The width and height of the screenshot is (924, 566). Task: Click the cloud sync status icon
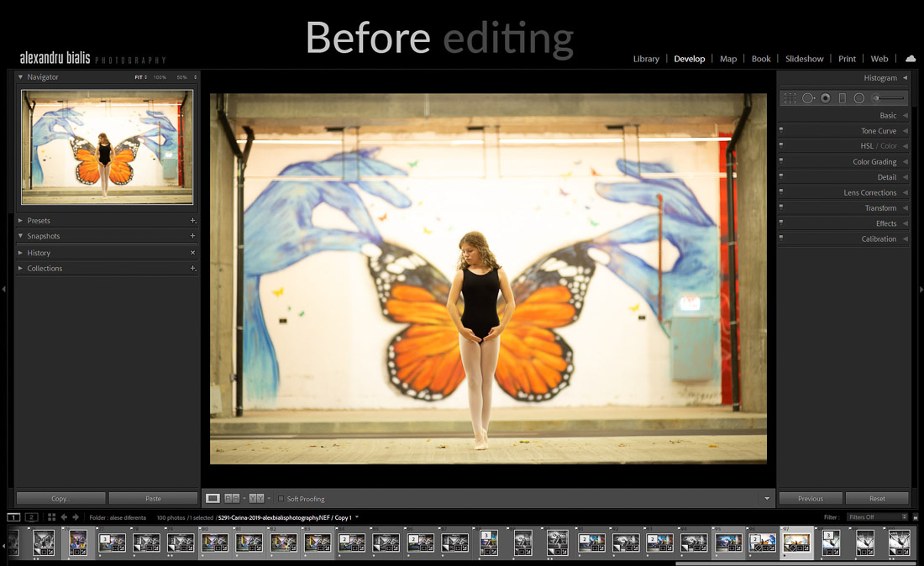pos(911,59)
